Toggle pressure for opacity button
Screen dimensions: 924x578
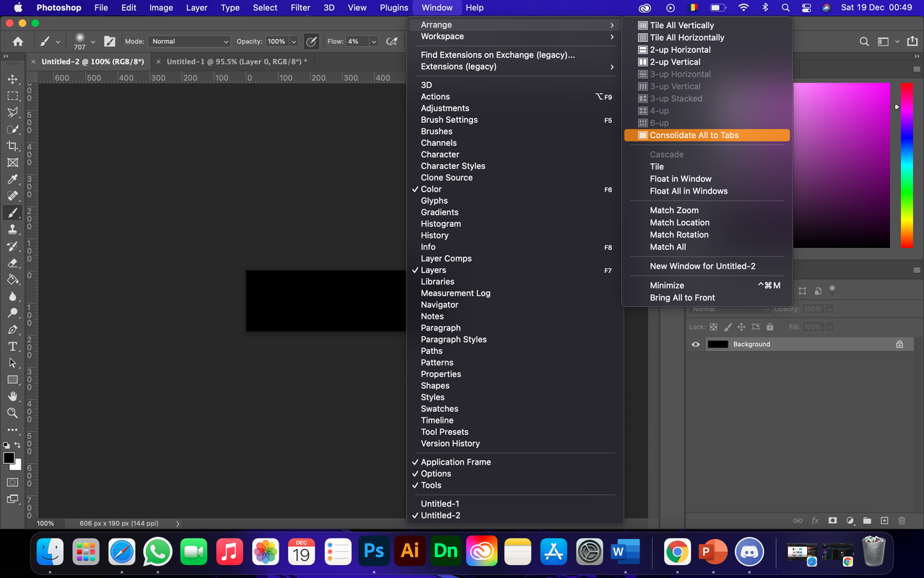(312, 42)
